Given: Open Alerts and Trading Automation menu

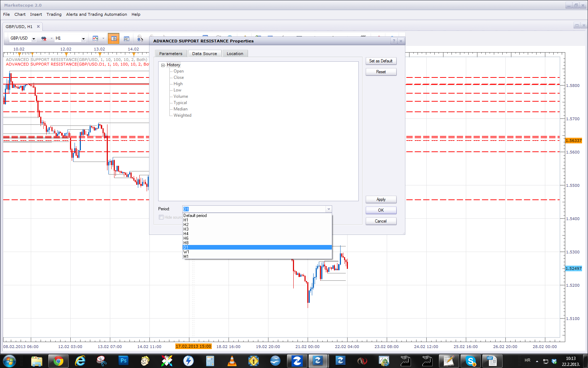Looking at the screenshot, I should 97,14.
